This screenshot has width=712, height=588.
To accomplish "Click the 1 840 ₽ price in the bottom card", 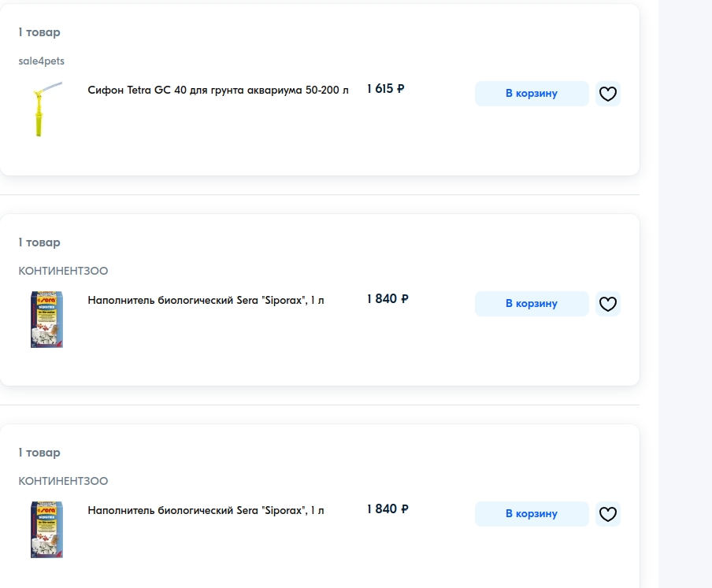I will pos(388,509).
